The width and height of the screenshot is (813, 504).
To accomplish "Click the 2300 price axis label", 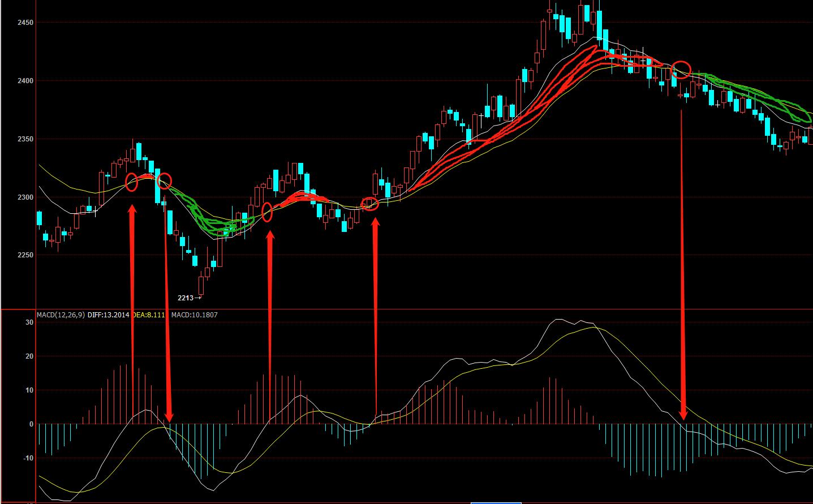I will [25, 197].
